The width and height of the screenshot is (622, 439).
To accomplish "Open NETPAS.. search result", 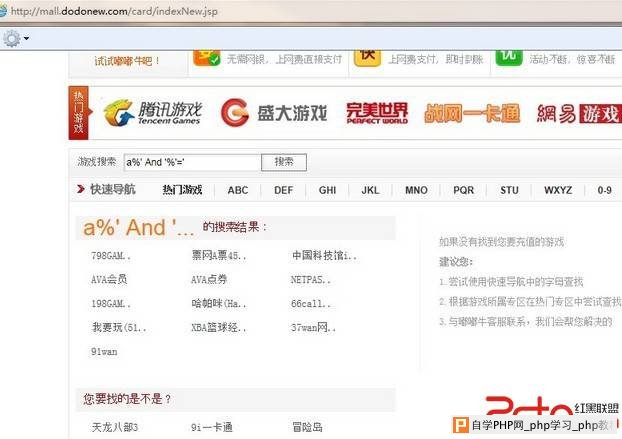I will [311, 280].
